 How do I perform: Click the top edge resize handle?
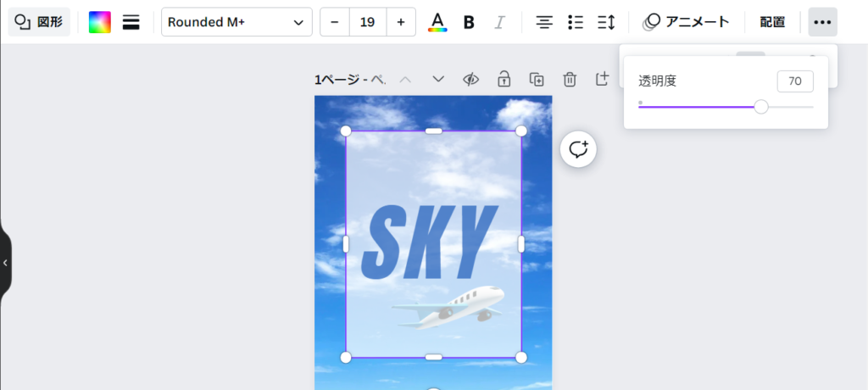tap(433, 131)
